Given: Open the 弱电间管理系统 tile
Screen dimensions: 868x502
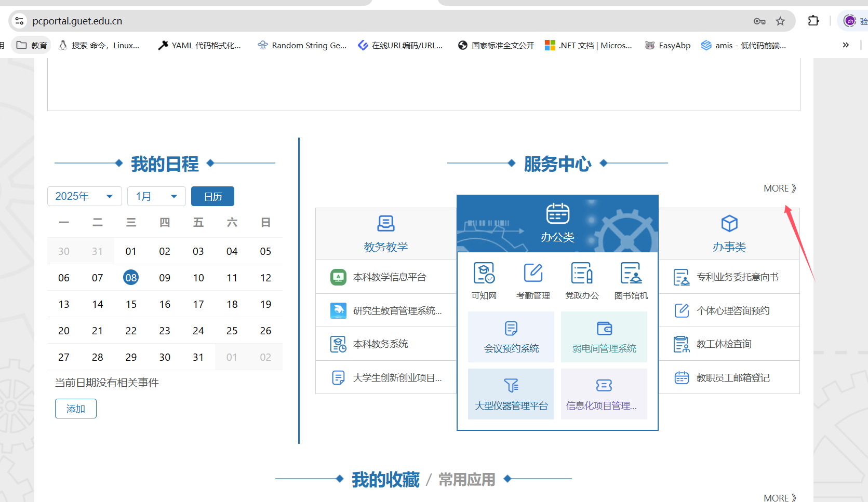Looking at the screenshot, I should pos(604,337).
